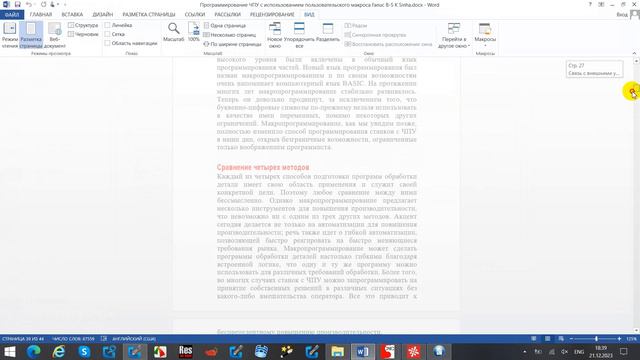Undo the last action
Screen dimensions: 640x360
(x=29, y=4)
